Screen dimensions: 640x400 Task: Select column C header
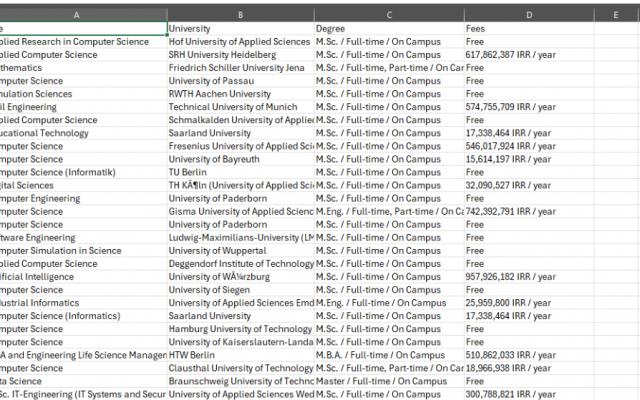(x=389, y=15)
